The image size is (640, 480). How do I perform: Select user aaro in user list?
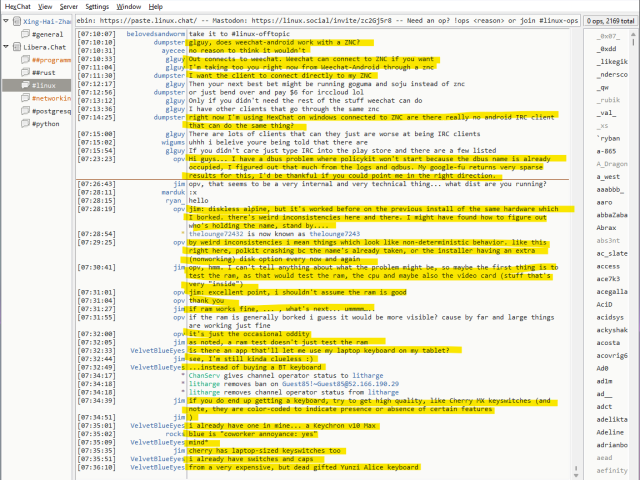(x=604, y=202)
